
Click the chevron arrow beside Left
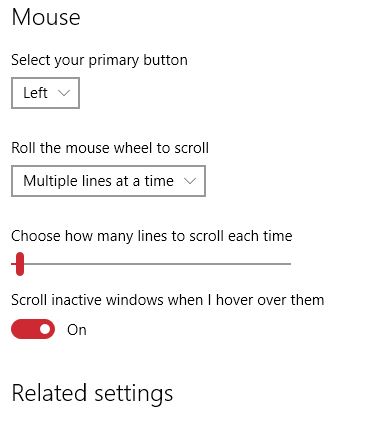(64, 93)
